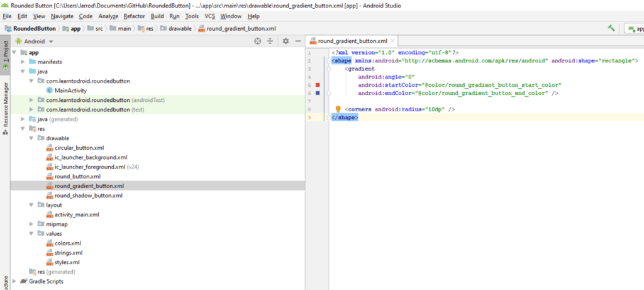
Task: Close the round_gradient_button.xml editor tab
Action: tap(392, 41)
